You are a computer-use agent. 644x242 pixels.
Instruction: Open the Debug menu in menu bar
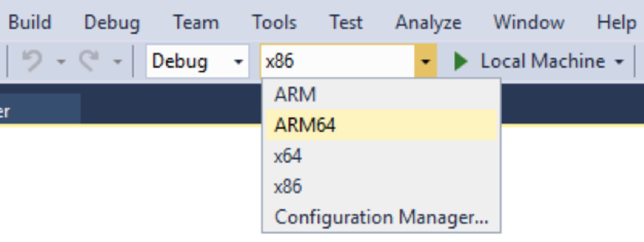point(112,22)
